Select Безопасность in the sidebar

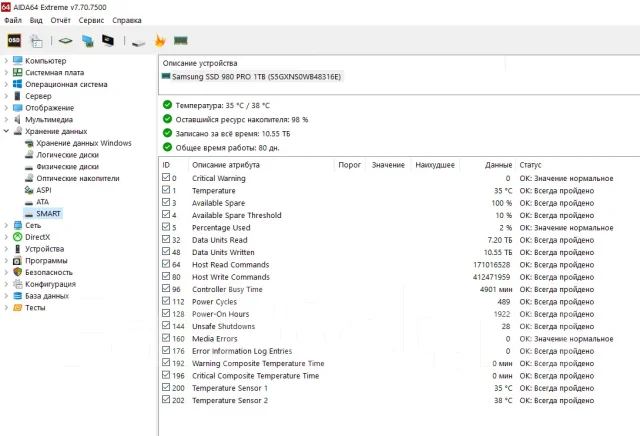click(49, 272)
